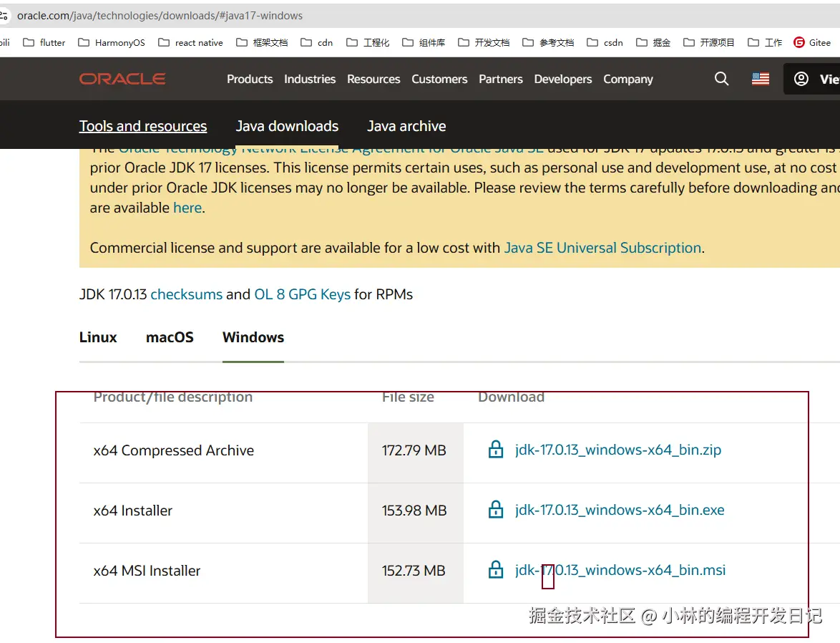This screenshot has width=840, height=643.
Task: Open the Products menu
Action: point(250,79)
